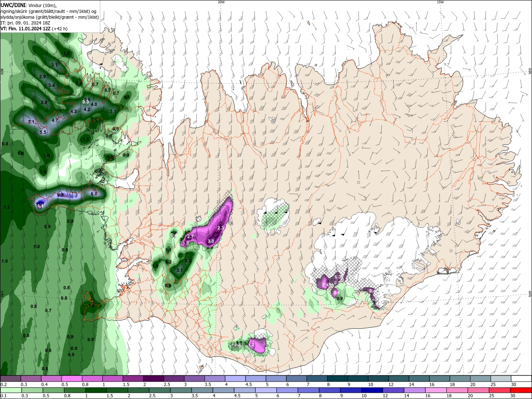Click the '1.6' precipitation value on the map
Viewport: 532px width, 399px height.
tap(47, 156)
